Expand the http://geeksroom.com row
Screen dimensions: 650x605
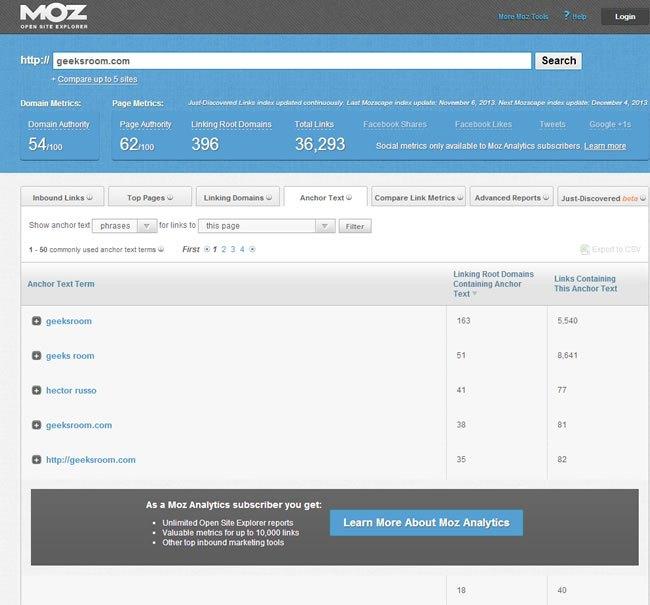tap(37, 460)
